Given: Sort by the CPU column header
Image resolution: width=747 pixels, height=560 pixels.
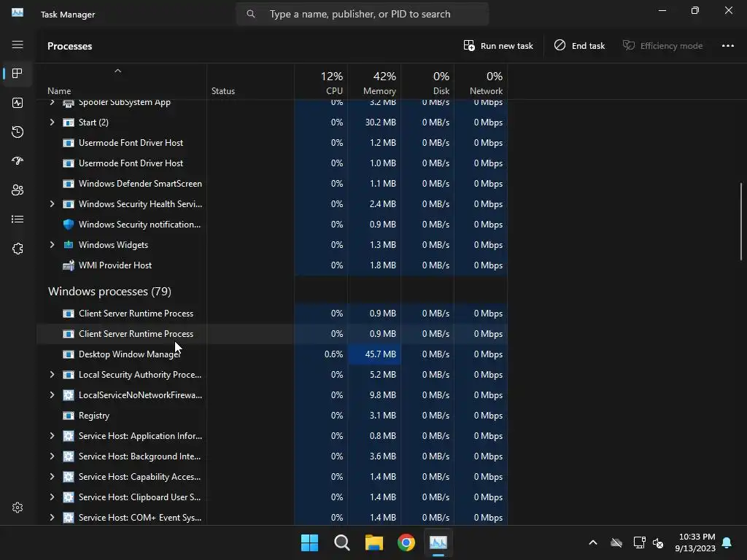Looking at the screenshot, I should (x=321, y=82).
